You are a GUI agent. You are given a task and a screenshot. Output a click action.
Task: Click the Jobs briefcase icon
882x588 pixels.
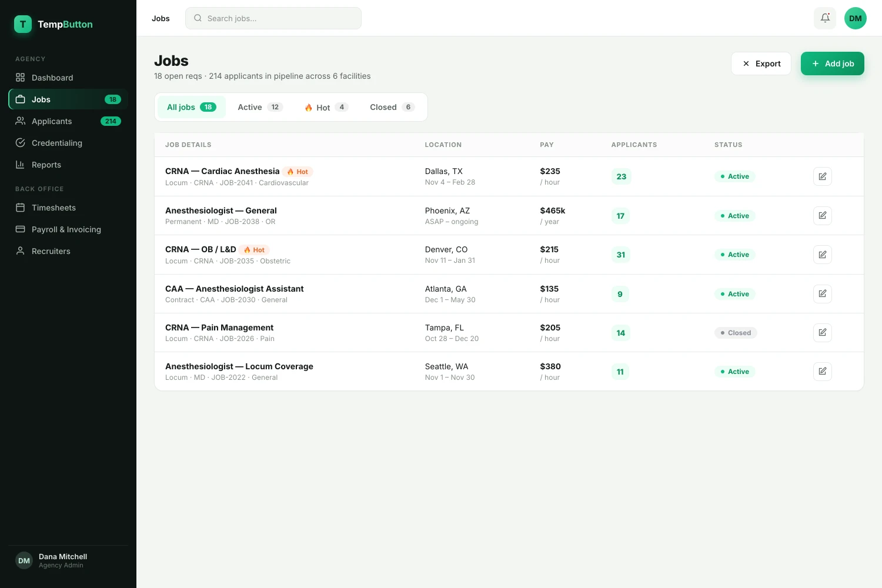tap(21, 99)
